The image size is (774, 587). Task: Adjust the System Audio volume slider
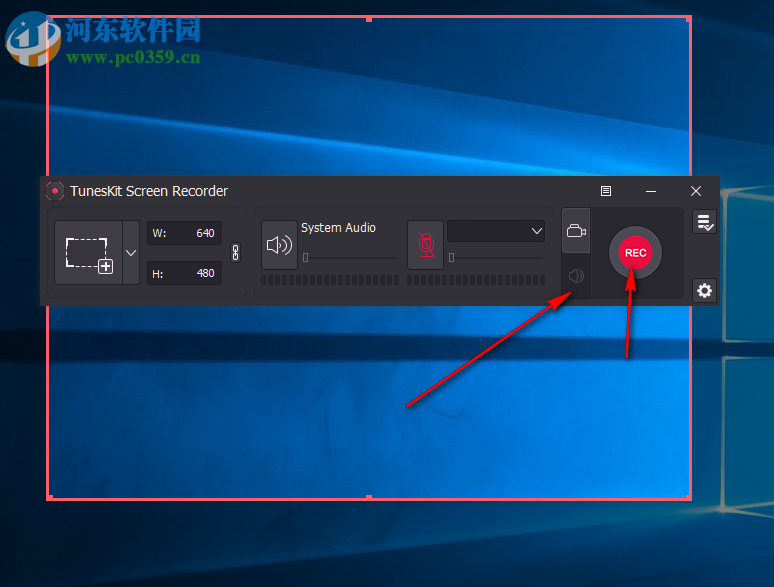[x=350, y=257]
